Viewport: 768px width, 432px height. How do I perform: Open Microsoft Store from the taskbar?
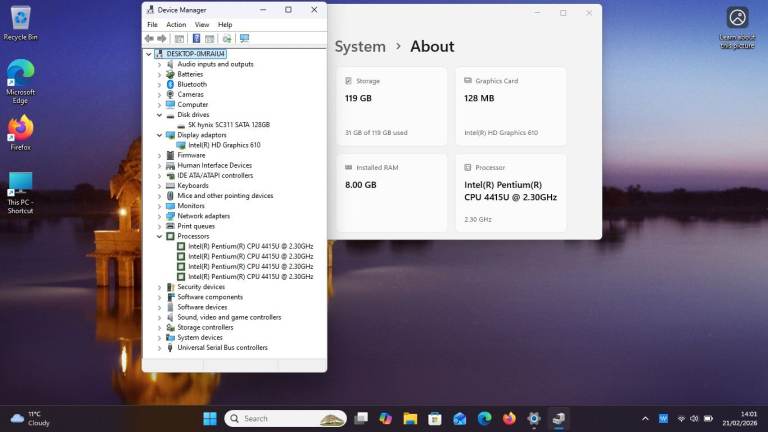435,418
